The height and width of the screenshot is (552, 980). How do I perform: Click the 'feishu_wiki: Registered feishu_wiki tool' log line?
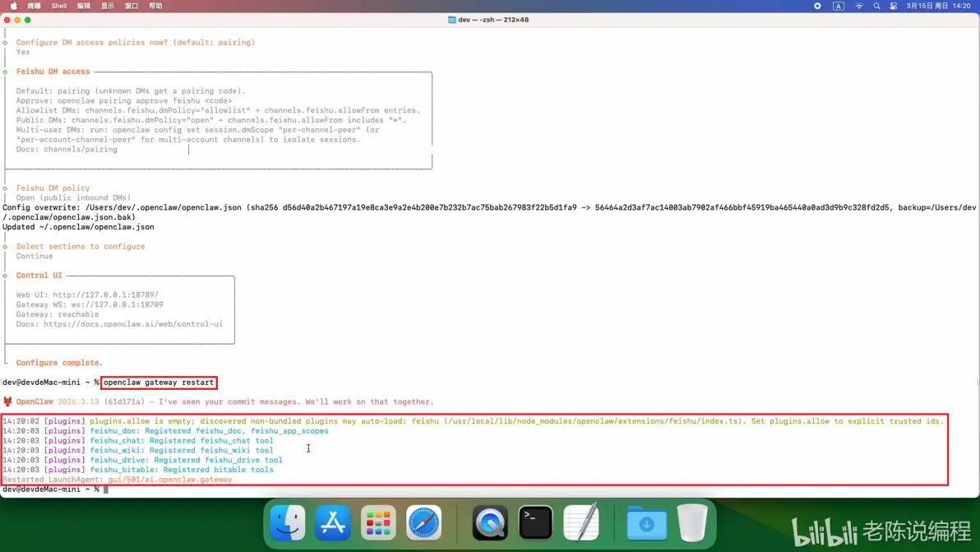point(138,450)
